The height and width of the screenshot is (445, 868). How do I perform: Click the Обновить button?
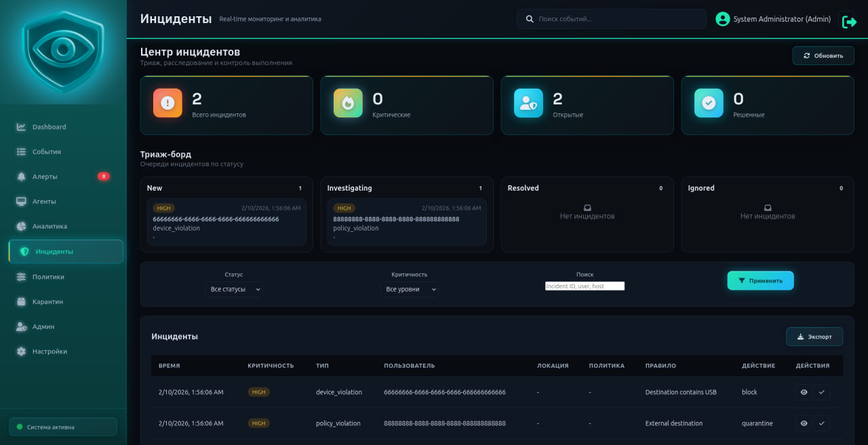pos(823,56)
